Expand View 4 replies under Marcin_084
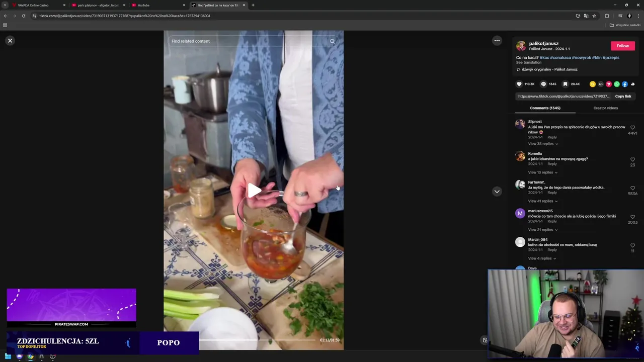 tap(542, 258)
